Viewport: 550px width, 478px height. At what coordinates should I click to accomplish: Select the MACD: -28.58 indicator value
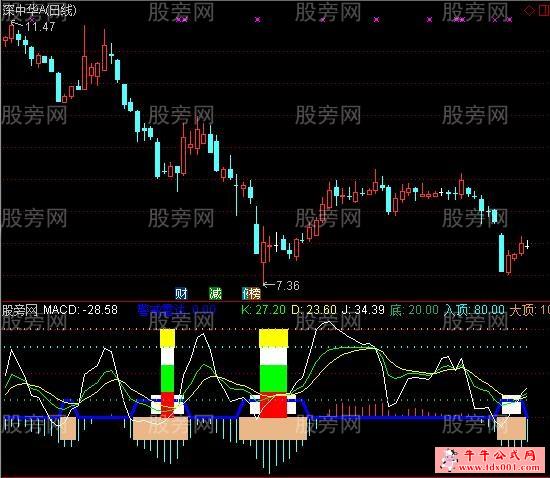[x=80, y=310]
